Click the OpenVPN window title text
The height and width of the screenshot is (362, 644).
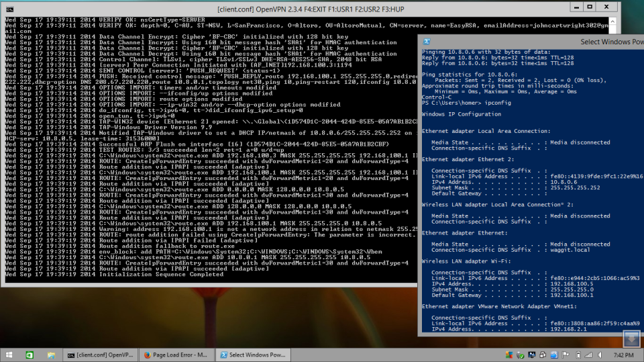[311, 9]
